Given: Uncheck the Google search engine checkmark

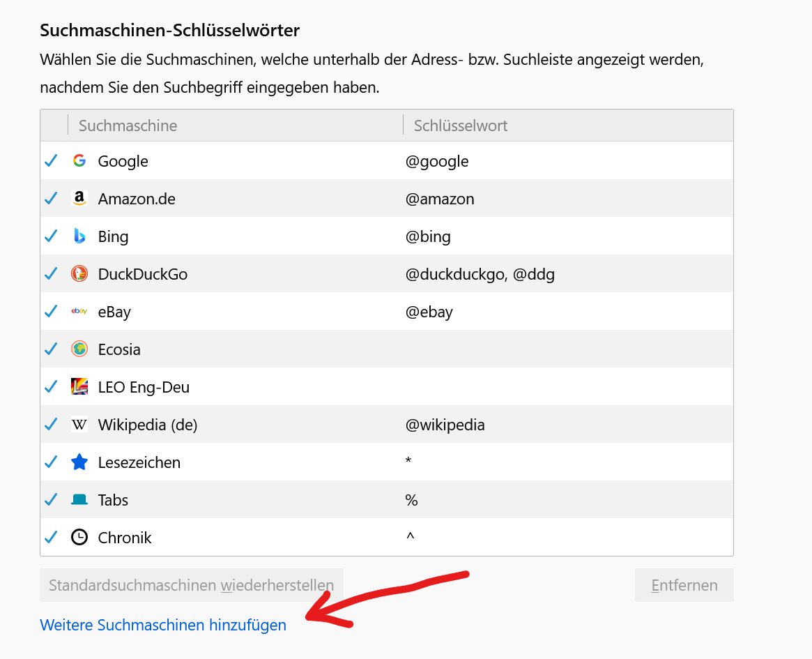Looking at the screenshot, I should point(51,161).
